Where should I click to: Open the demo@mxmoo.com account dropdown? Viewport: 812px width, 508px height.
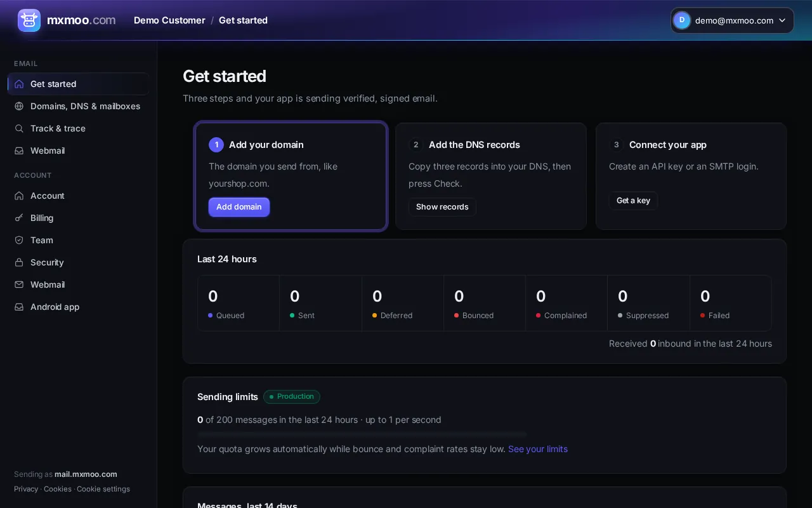[x=732, y=20]
